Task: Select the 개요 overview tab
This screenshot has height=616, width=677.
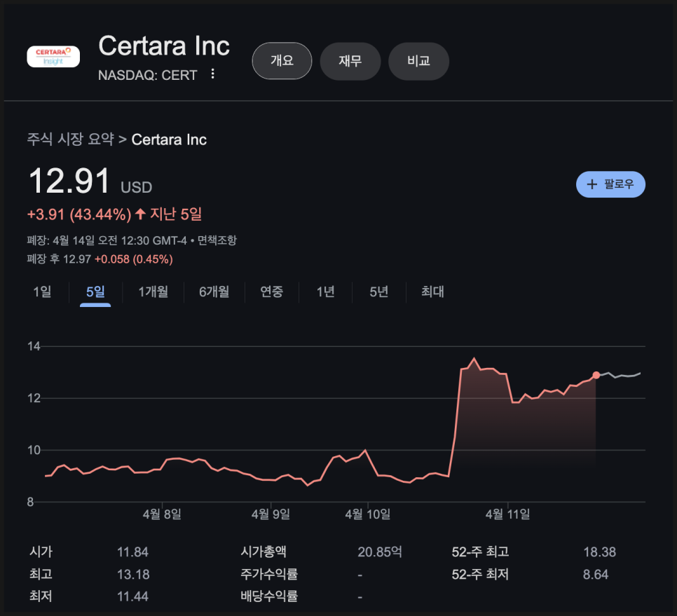Action: 282,61
